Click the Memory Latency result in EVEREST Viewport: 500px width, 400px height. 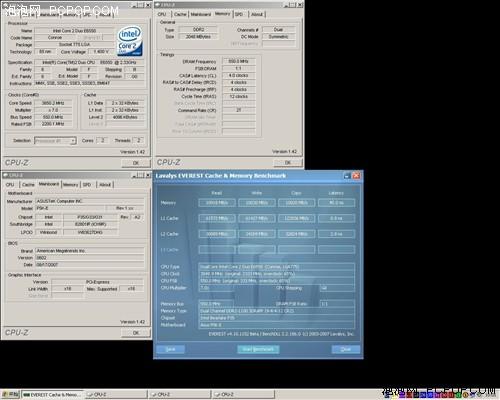(336, 203)
